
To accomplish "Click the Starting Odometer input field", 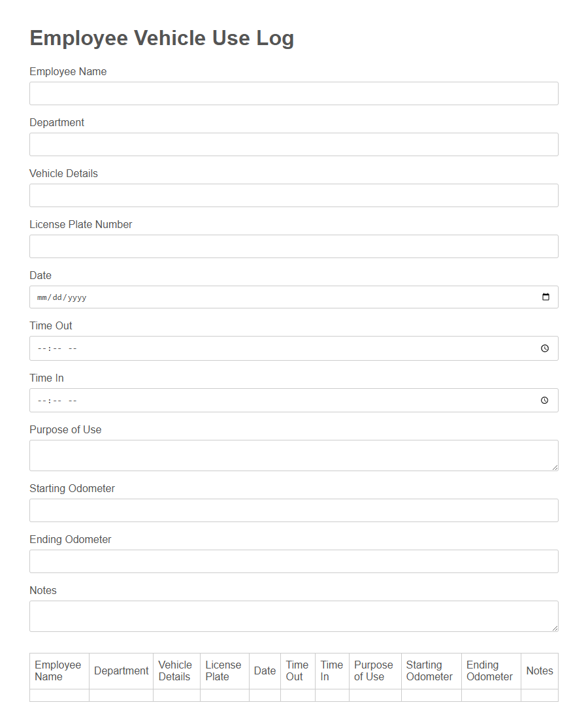I will click(x=294, y=510).
